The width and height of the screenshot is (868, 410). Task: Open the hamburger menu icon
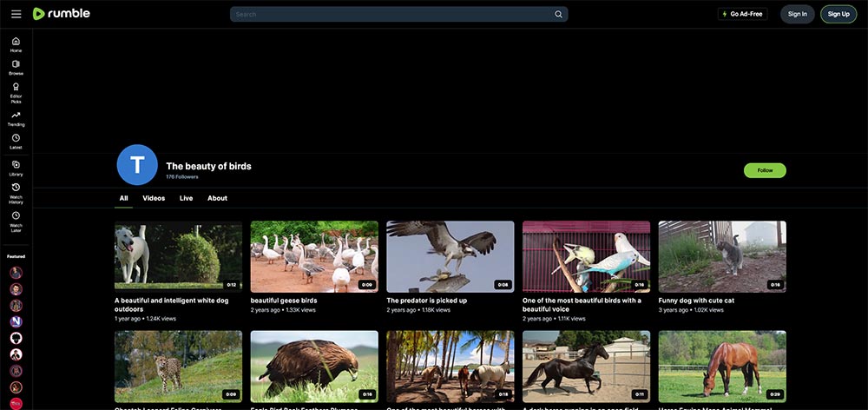(16, 14)
